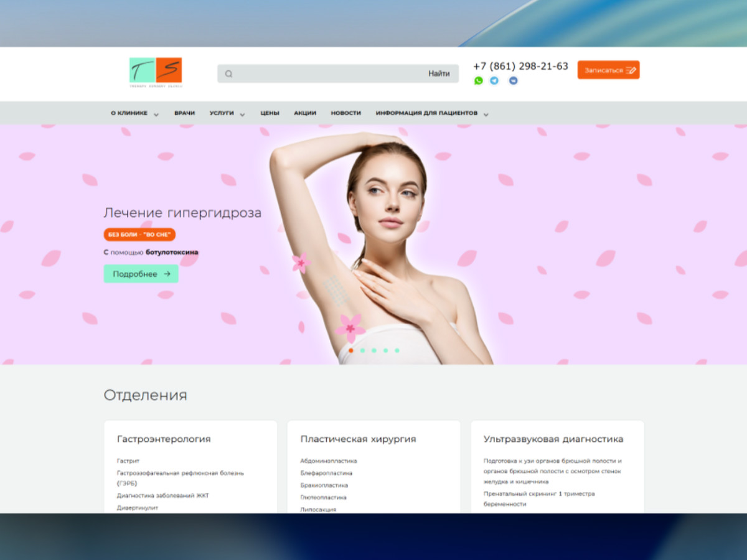Open the Пластическая хирургия department heading
Screen dimensions: 747x560
tap(358, 439)
